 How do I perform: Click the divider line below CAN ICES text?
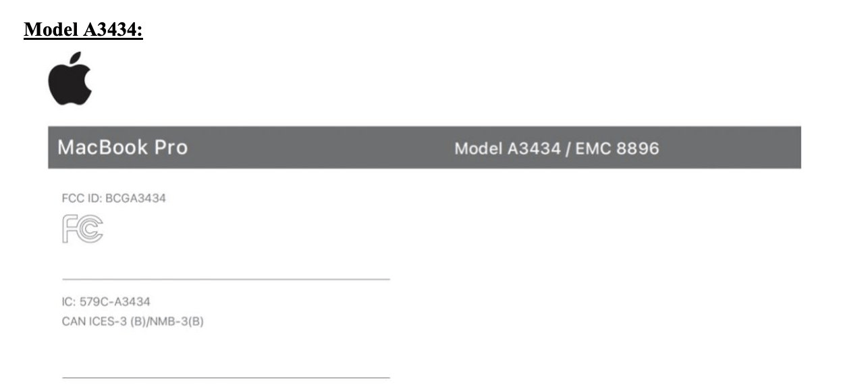pos(225,377)
